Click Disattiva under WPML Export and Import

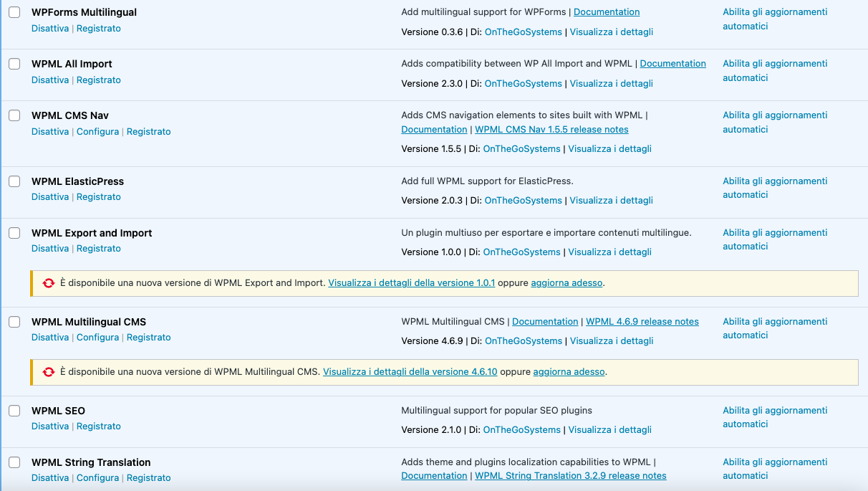click(x=50, y=248)
